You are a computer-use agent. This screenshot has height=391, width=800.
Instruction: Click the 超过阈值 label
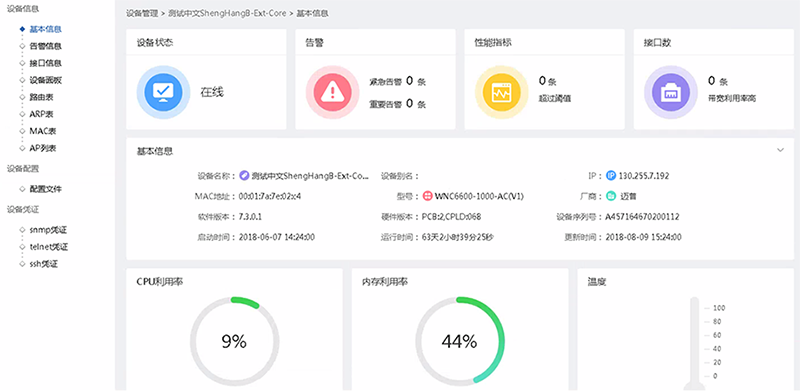[x=555, y=98]
